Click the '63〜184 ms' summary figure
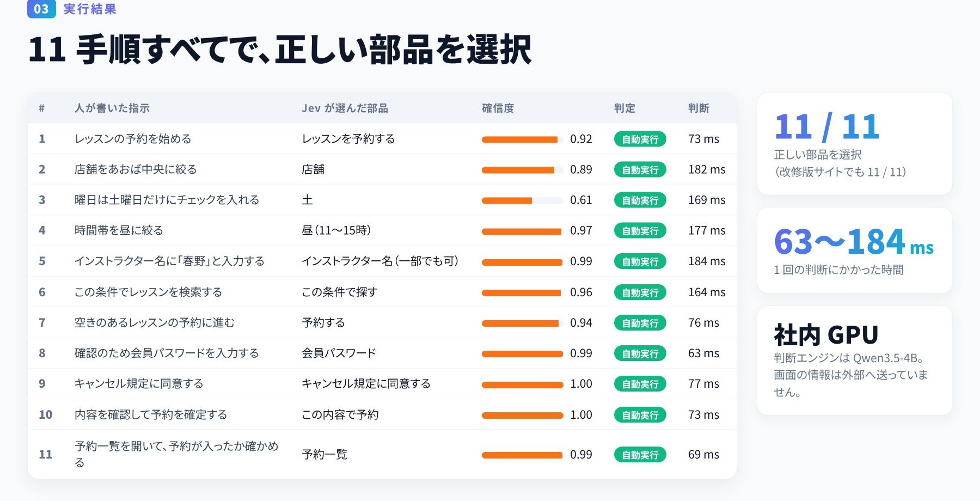The image size is (980, 501). click(x=854, y=241)
